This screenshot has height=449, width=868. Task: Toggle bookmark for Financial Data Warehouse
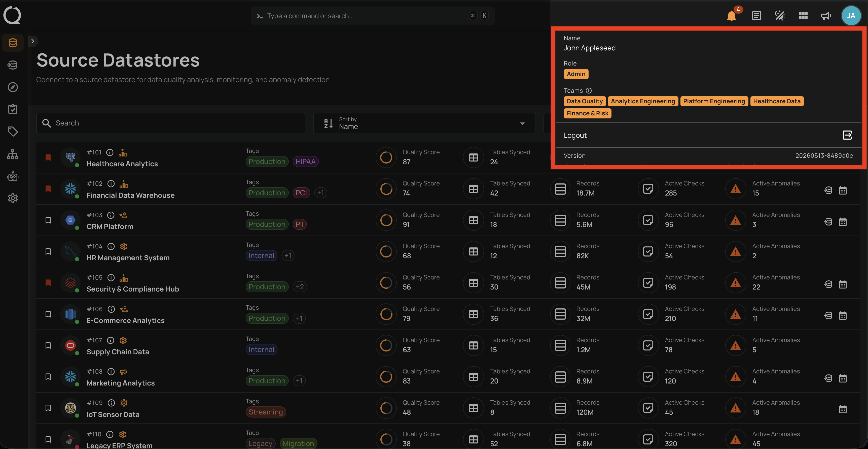[x=48, y=189]
